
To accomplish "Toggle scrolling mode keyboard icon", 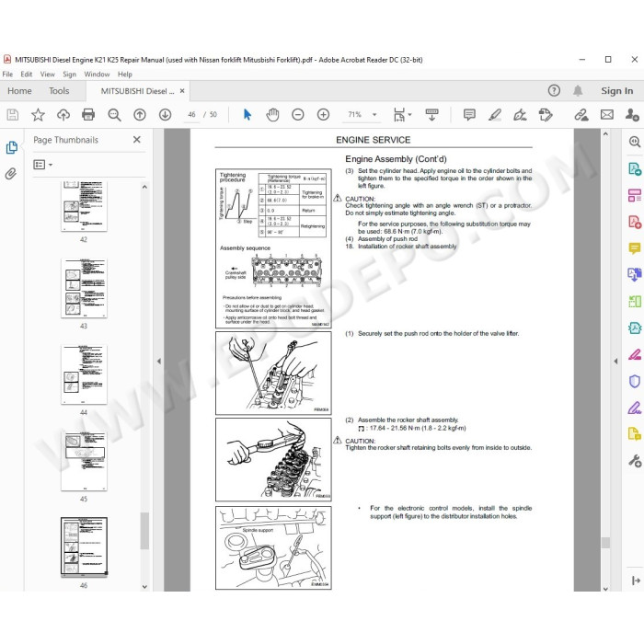I will click(431, 115).
